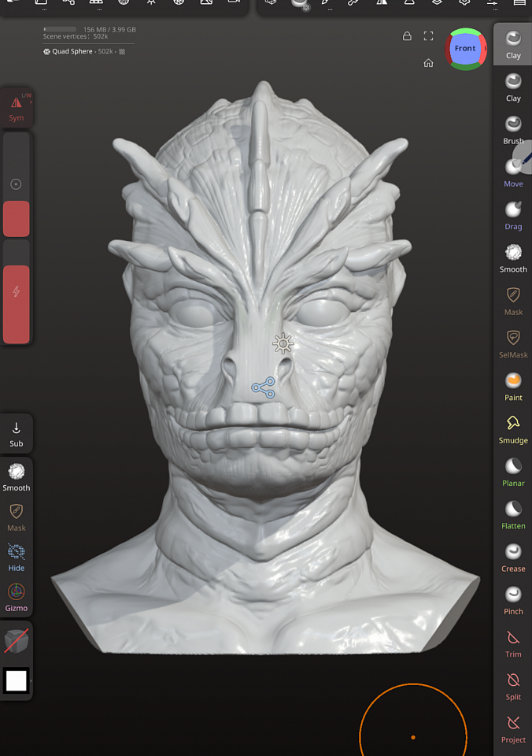Select the Smudge tool
Screen dimensions: 532x756
point(513,427)
